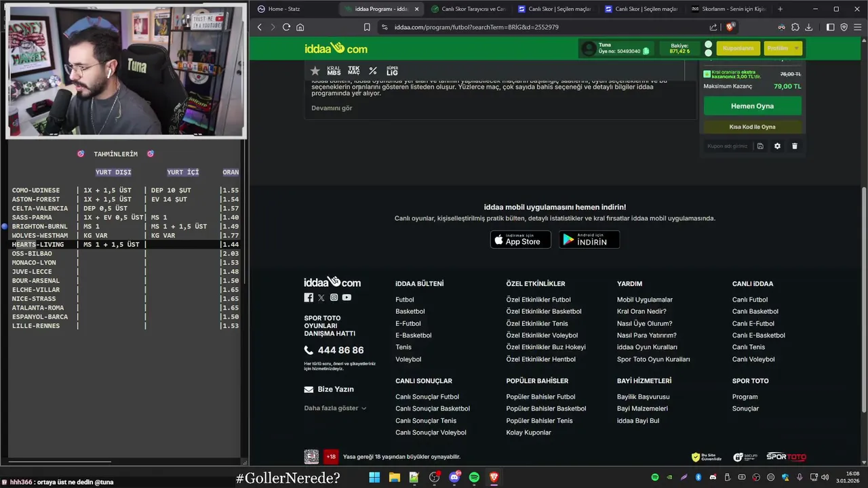Close the iddaa Programı tab
This screenshot has height=488, width=868.
(416, 9)
